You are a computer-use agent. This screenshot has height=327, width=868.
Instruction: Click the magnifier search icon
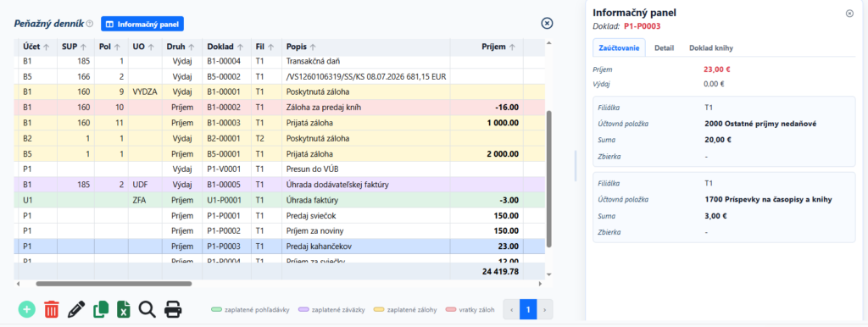[147, 308]
